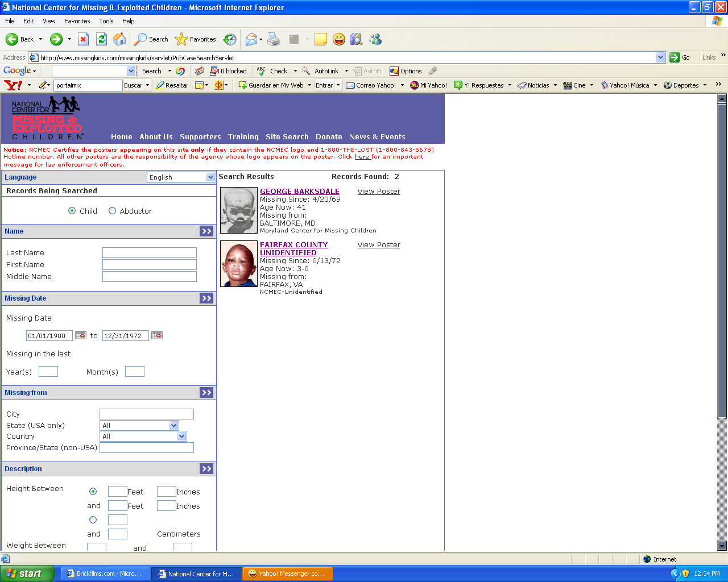Image resolution: width=728 pixels, height=582 pixels.
Task: Click the Yahoo! Y! logo on the toolbar
Action: (x=13, y=85)
